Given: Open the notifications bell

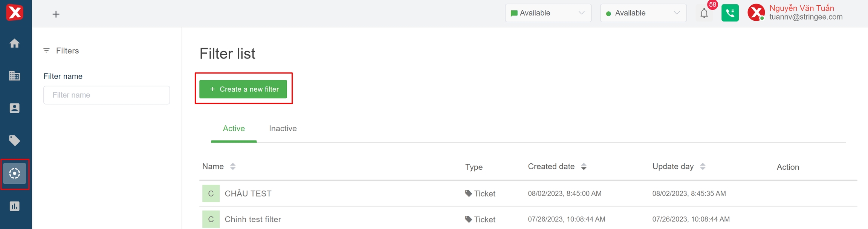Looking at the screenshot, I should click(704, 13).
